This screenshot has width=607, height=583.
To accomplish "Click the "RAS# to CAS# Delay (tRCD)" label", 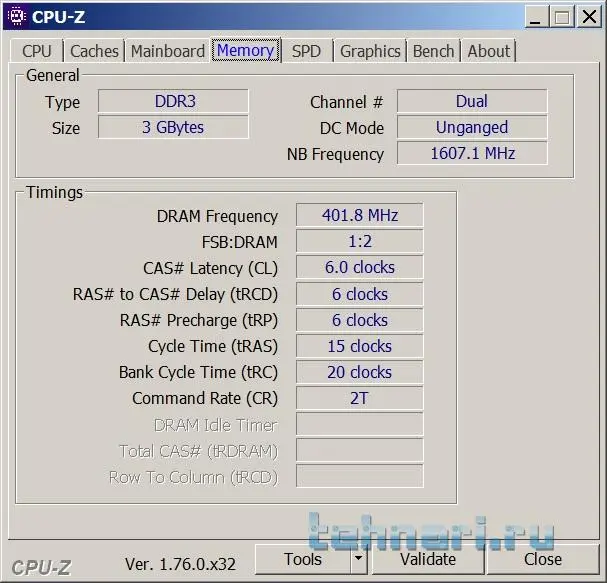I will coord(175,295).
